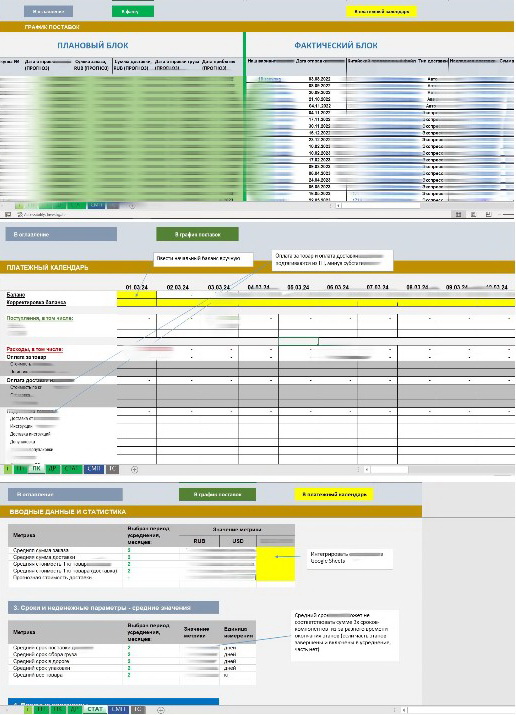This screenshot has width=516, height=715.
Task: Select the ФАКТИЧЕСКИЙ БЛОК heading
Action: (335, 45)
